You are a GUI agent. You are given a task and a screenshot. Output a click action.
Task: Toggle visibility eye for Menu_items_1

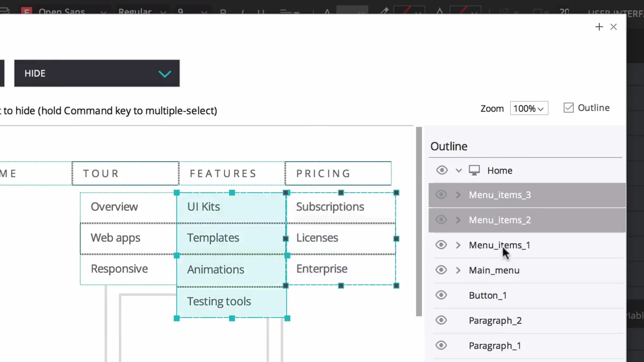coord(441,245)
